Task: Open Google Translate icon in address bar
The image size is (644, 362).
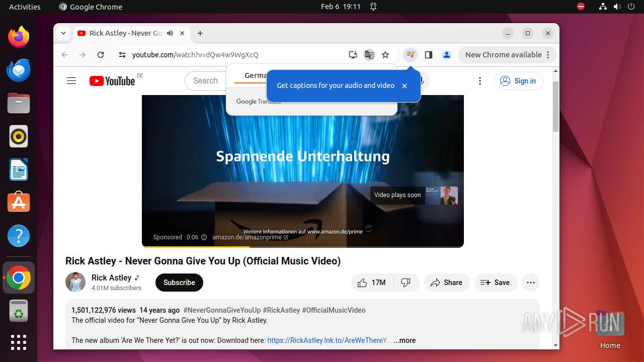Action: click(369, 55)
